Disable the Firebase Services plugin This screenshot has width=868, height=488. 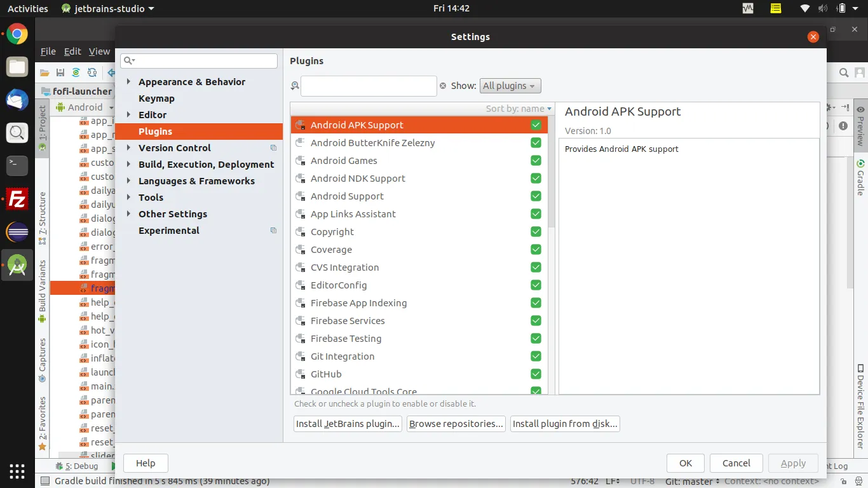pyautogui.click(x=536, y=321)
